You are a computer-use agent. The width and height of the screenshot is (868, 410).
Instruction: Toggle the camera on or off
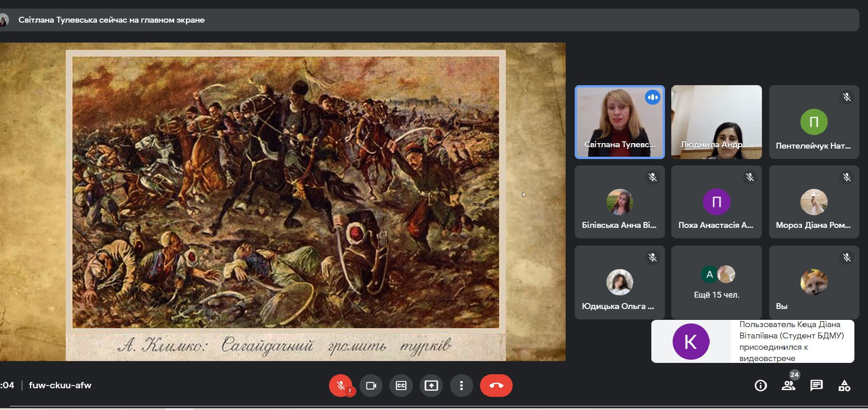tap(371, 386)
